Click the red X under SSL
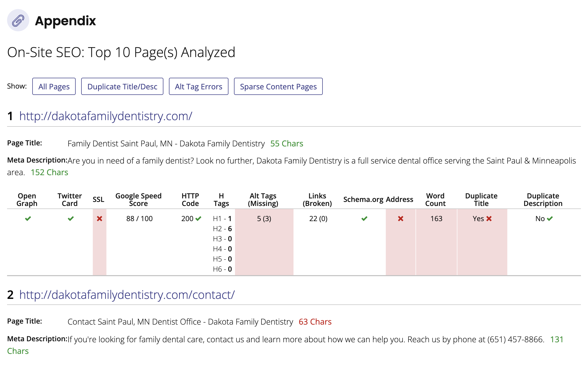This screenshot has width=588, height=366. point(100,219)
